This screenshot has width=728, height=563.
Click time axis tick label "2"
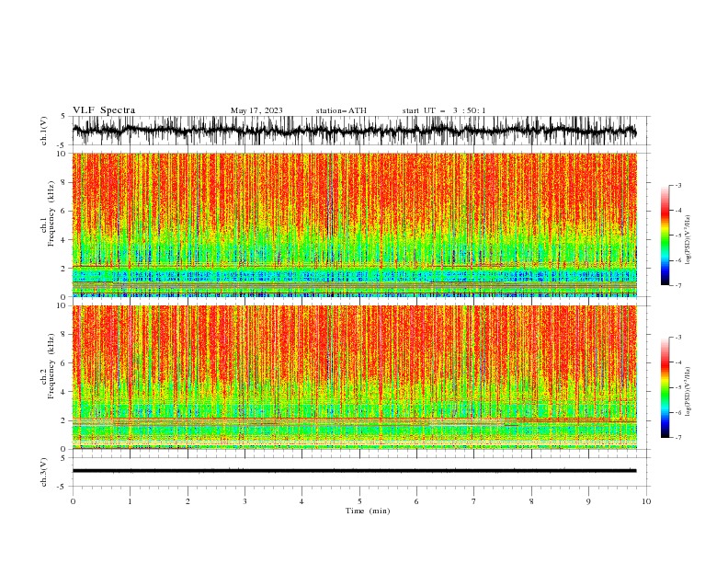(x=188, y=501)
